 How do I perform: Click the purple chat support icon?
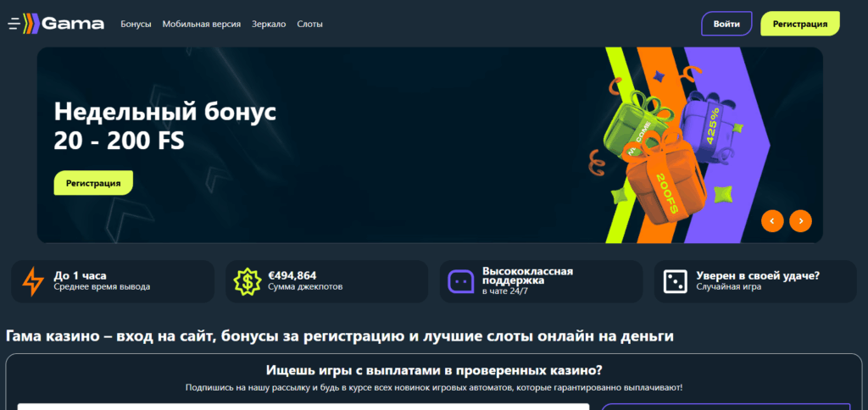[x=461, y=281]
